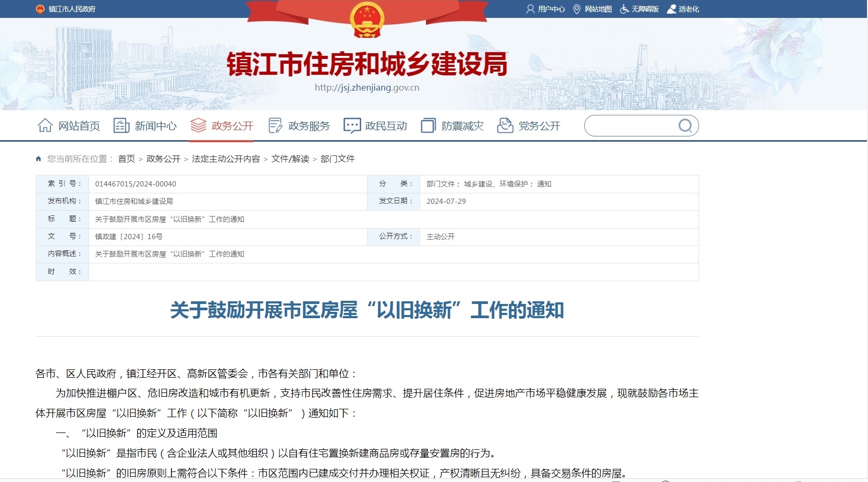Open 法定主动公开内容 breadcrumb link

coord(226,159)
